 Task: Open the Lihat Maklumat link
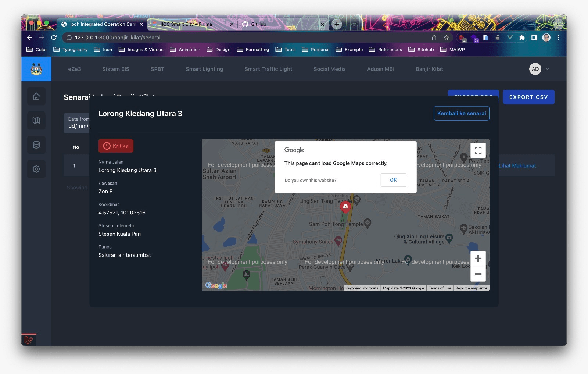point(517,165)
